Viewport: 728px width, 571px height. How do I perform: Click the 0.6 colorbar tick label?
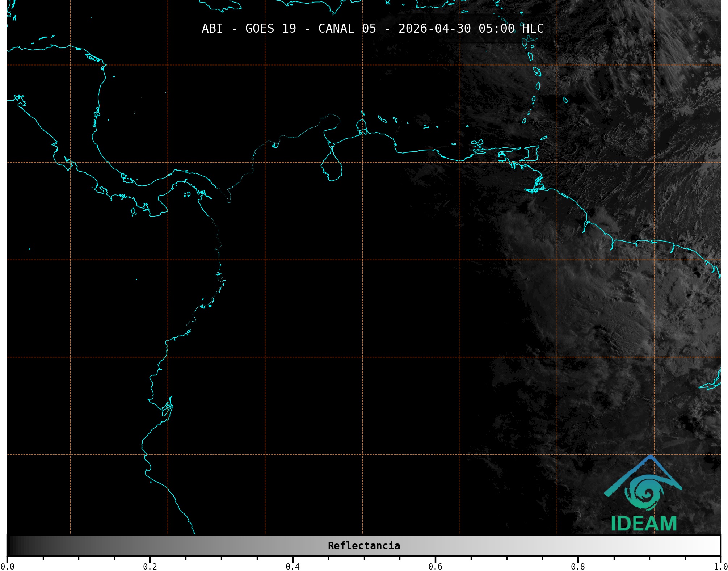(x=435, y=567)
